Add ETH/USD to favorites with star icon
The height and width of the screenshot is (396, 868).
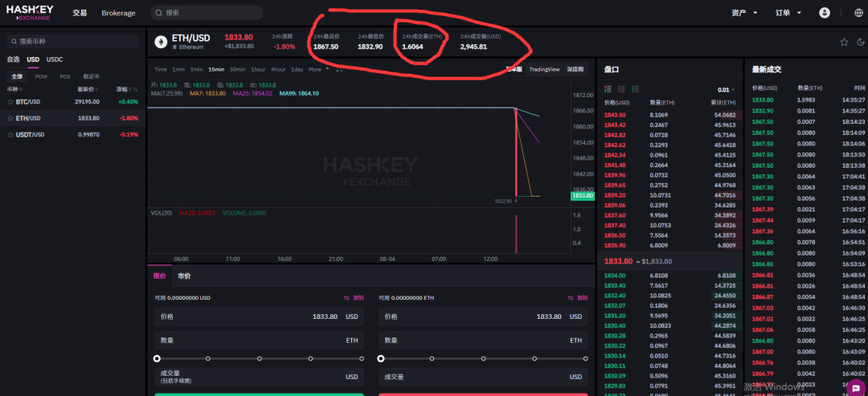pos(844,42)
